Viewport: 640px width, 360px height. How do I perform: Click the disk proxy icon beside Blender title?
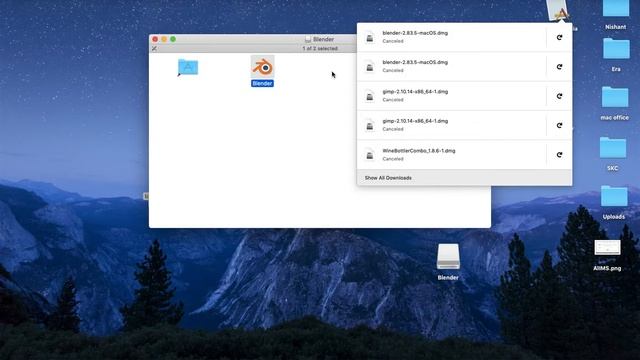click(x=308, y=39)
